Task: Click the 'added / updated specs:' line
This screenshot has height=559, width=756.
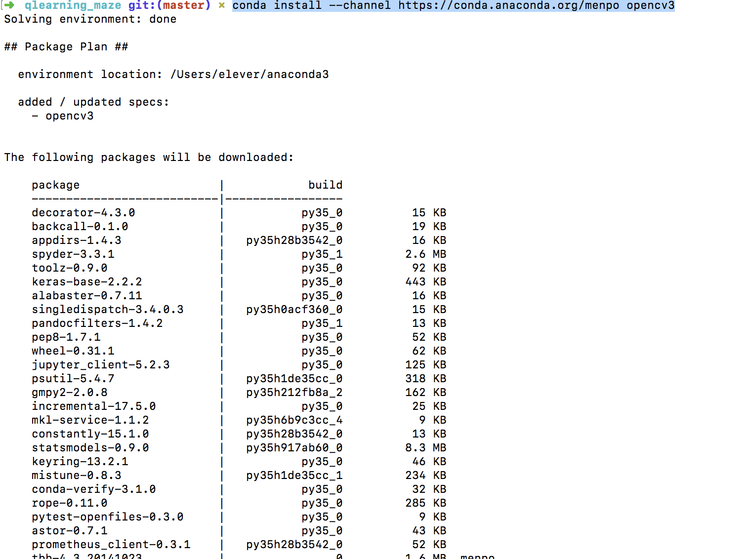Action: [x=94, y=102]
